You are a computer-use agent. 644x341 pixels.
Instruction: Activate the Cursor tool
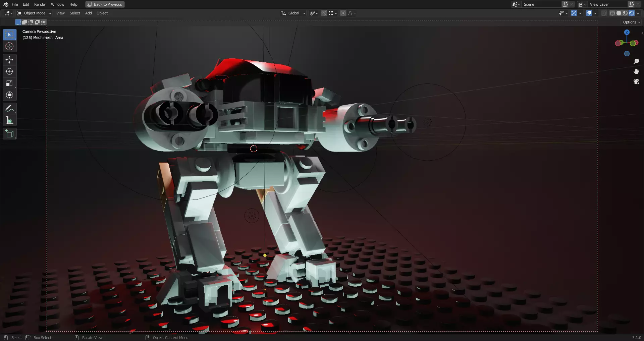(x=9, y=46)
